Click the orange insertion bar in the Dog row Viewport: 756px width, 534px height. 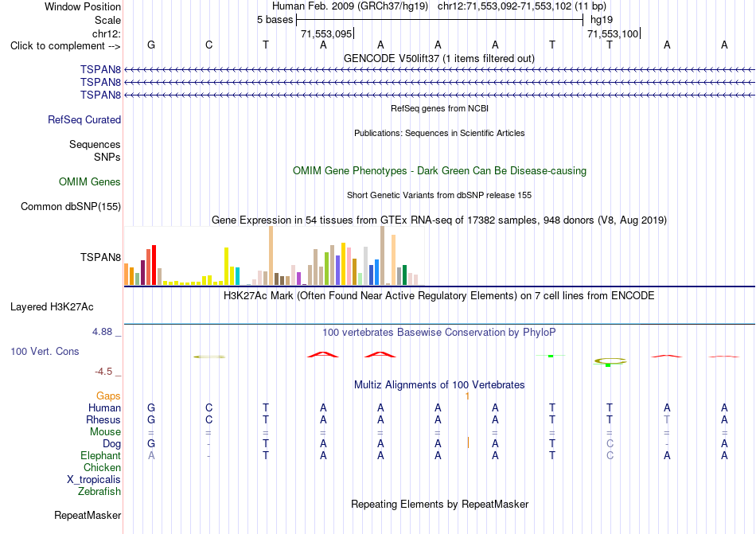(x=468, y=442)
